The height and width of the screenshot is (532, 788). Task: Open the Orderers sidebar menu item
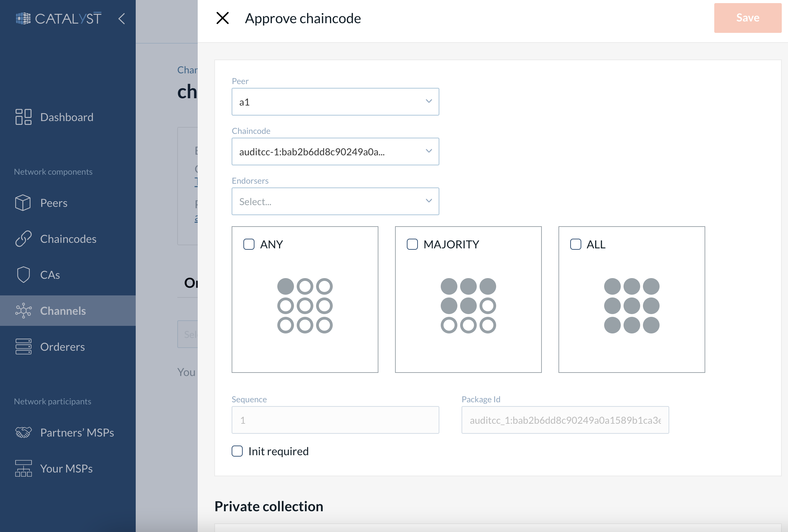tap(62, 347)
